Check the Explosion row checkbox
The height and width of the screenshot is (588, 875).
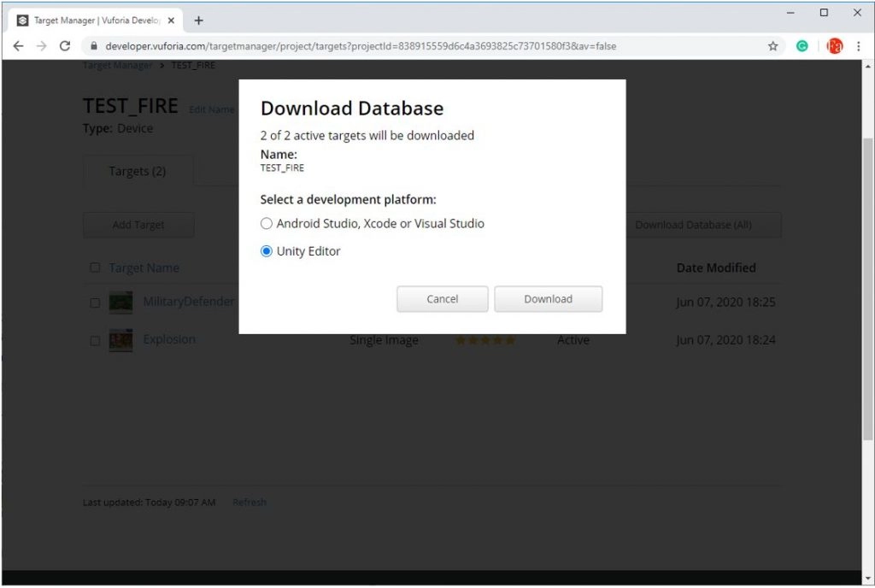pos(95,340)
